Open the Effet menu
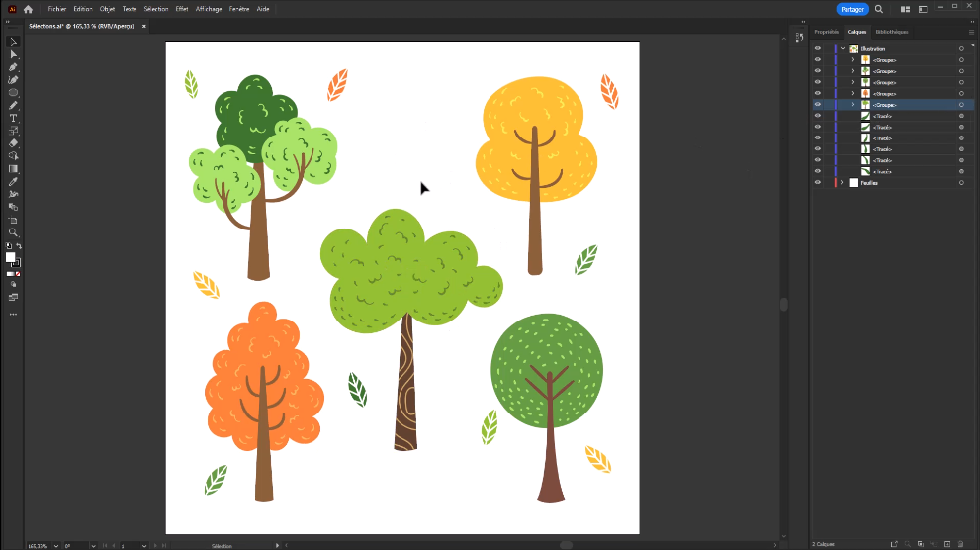 (182, 9)
